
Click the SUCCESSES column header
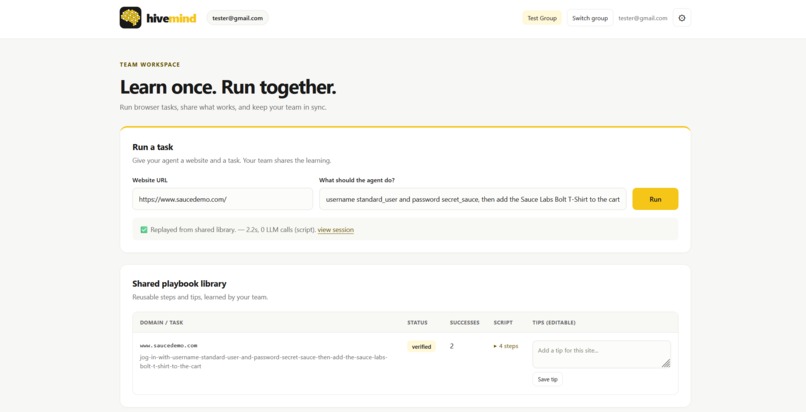(465, 323)
